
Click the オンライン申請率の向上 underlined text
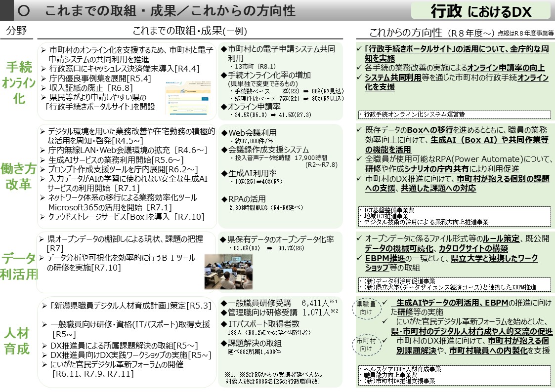pos(506,68)
